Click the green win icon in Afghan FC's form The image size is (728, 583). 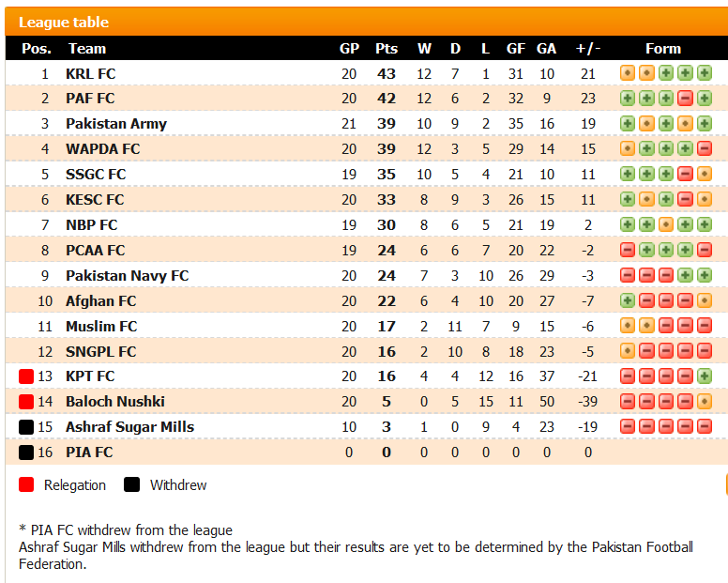point(628,300)
